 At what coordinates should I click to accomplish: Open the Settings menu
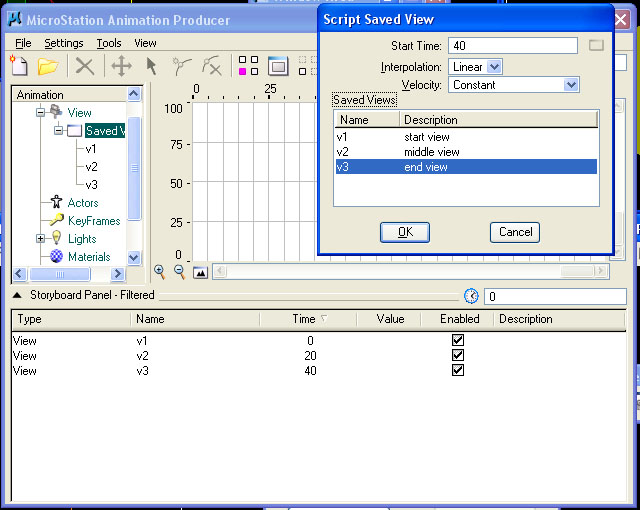click(64, 43)
